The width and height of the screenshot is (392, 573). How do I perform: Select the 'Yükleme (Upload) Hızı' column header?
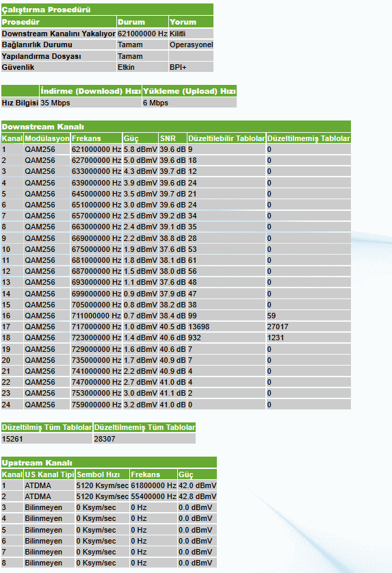click(x=190, y=91)
